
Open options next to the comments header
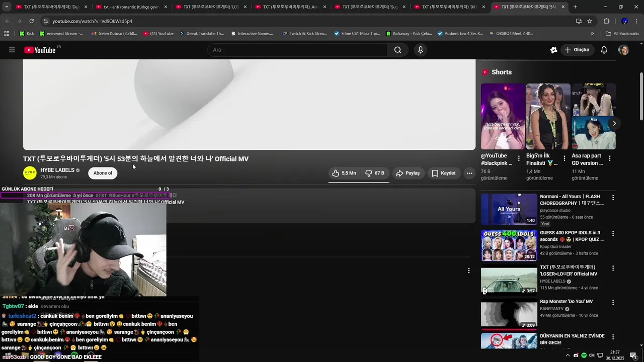pyautogui.click(x=469, y=270)
